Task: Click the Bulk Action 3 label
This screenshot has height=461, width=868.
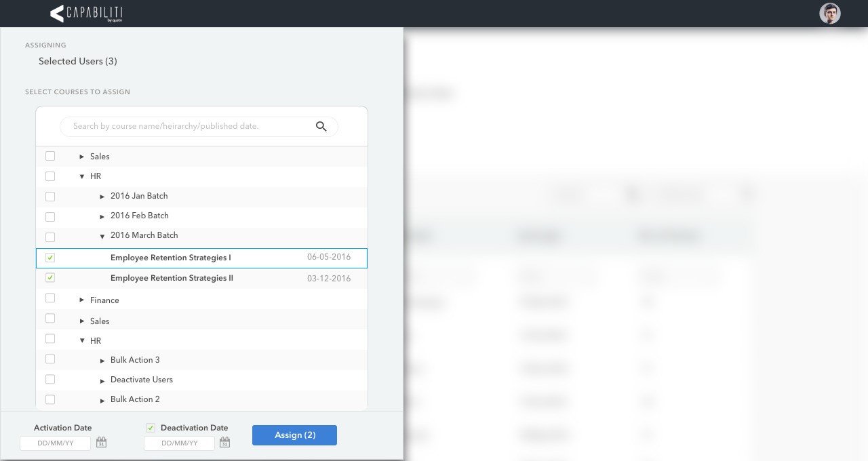Action: [135, 360]
